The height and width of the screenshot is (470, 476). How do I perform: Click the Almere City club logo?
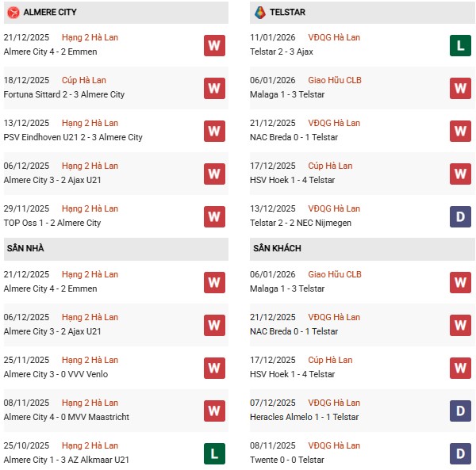click(13, 13)
